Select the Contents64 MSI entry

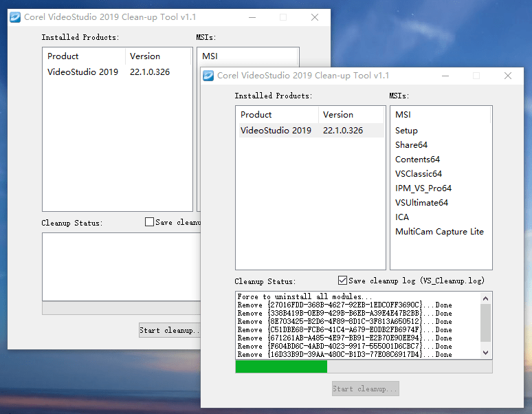tap(417, 160)
